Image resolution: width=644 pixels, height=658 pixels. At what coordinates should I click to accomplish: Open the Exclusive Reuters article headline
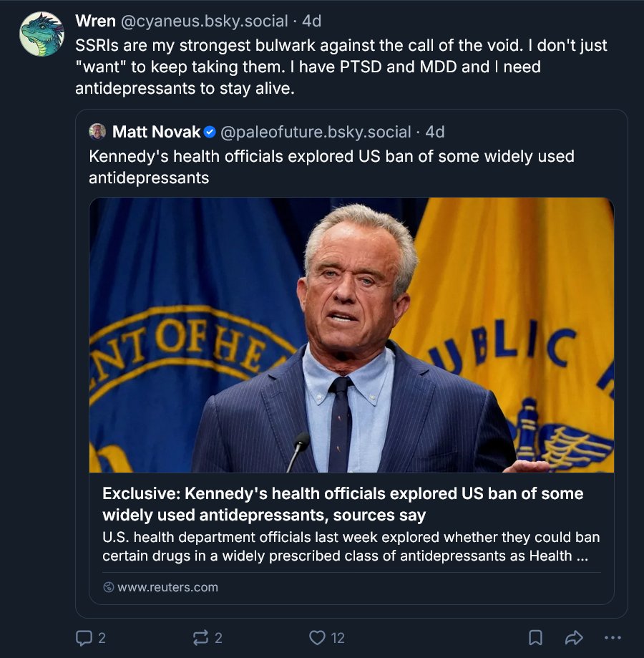pos(343,504)
